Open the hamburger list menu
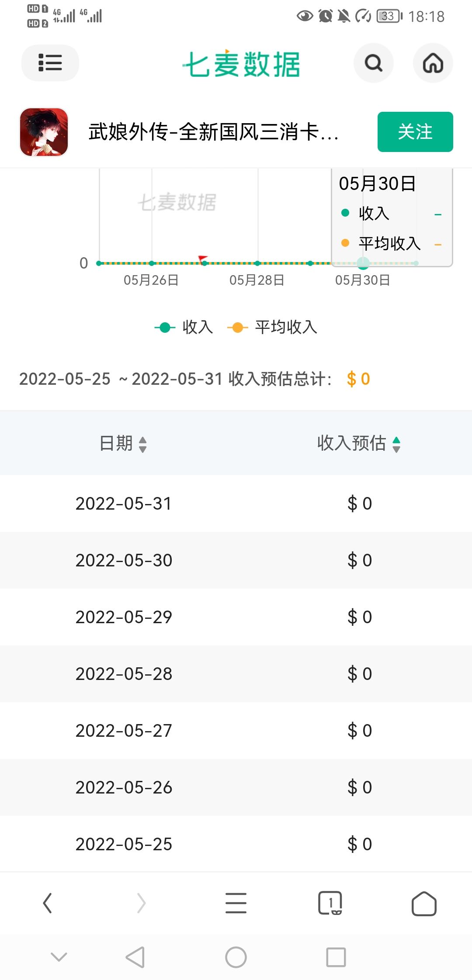The height and width of the screenshot is (980, 472). [50, 63]
